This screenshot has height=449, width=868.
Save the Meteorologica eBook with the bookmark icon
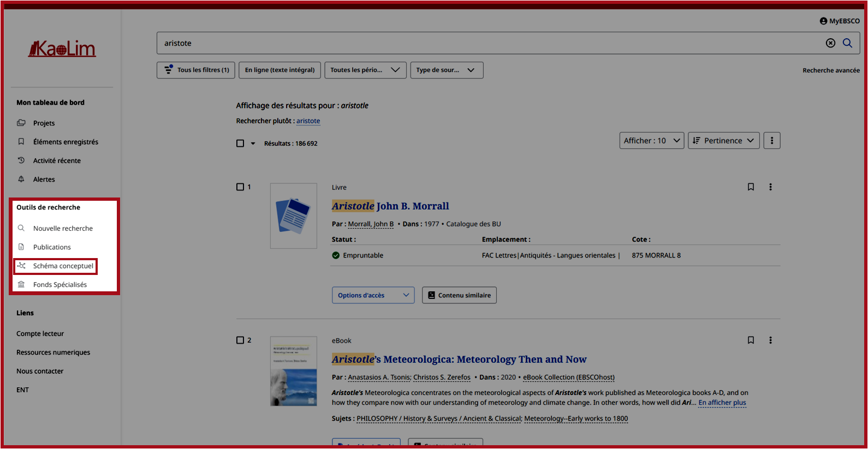tap(751, 340)
